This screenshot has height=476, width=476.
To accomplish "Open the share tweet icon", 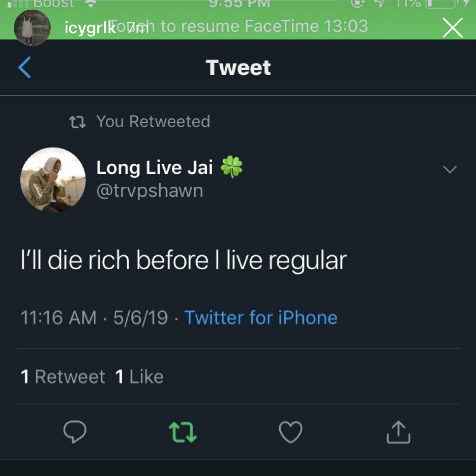I will (x=398, y=432).
